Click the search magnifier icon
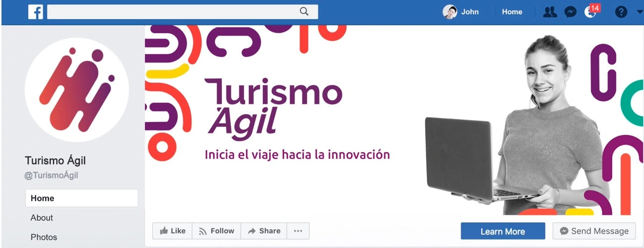Screen dimensions: 644x248 click(x=304, y=11)
